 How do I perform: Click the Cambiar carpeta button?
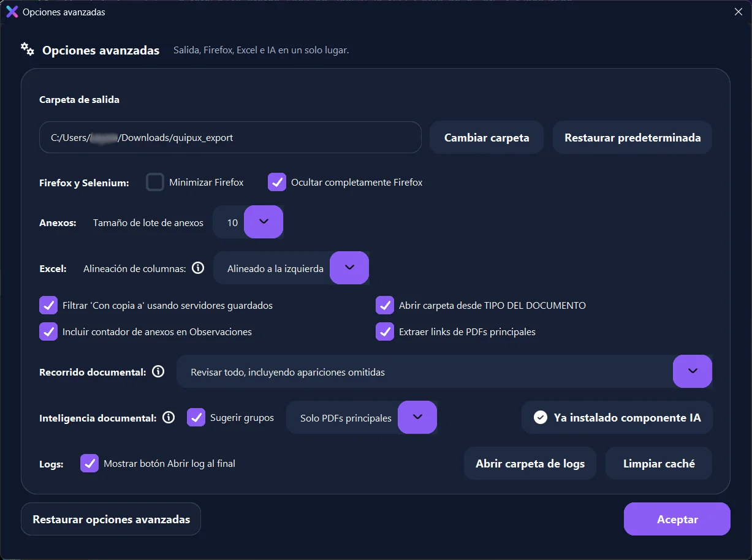coord(487,137)
